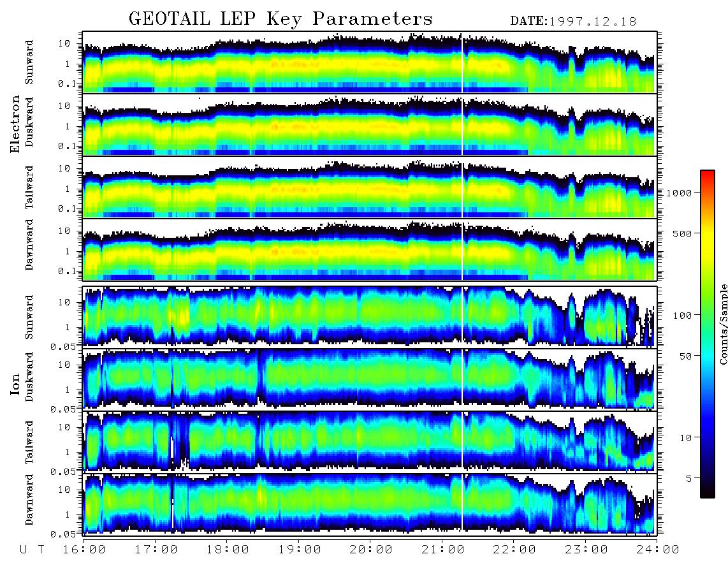This screenshot has height=561, width=728.
Task: Click the 0.05 tick of Ion Dawnward axis
Action: tap(64, 534)
